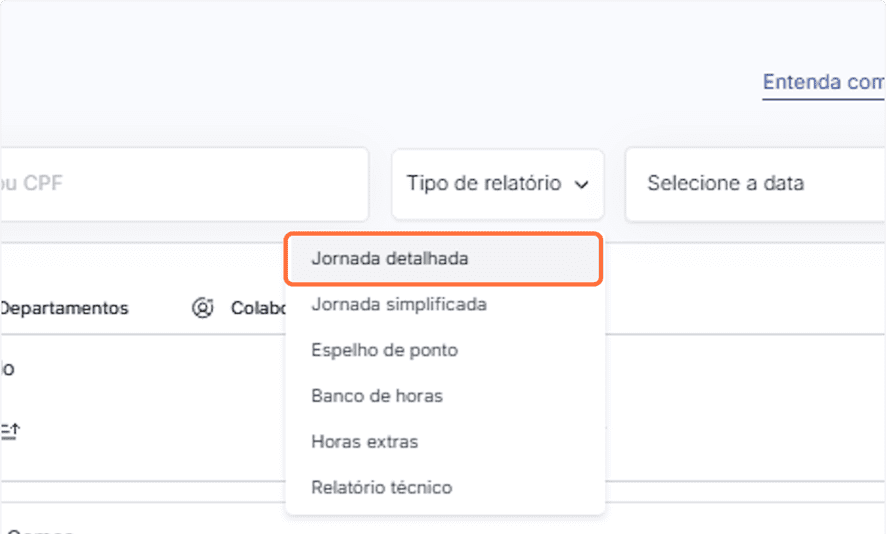
Task: Open the Entenda com... link
Action: point(823,82)
